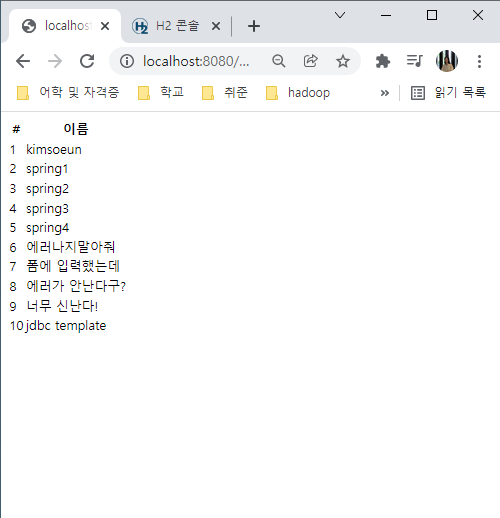Screen dimensions: 500x518
Task: Select the spring1 entry
Action: (x=47, y=169)
